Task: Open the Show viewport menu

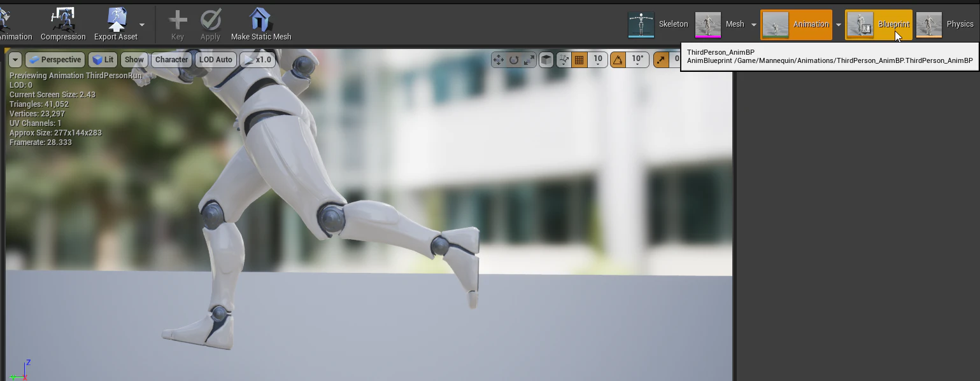Action: [134, 60]
